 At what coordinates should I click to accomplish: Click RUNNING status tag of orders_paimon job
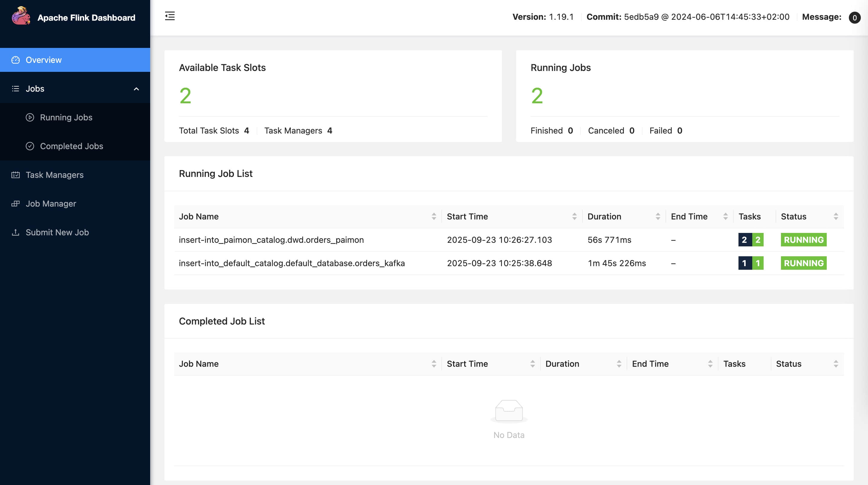pyautogui.click(x=803, y=240)
